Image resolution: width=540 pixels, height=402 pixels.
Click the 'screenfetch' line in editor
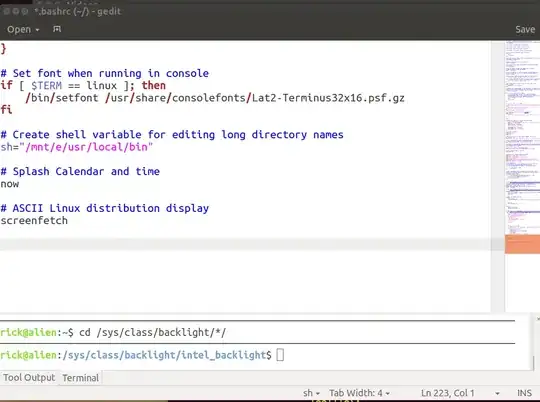tap(34, 220)
